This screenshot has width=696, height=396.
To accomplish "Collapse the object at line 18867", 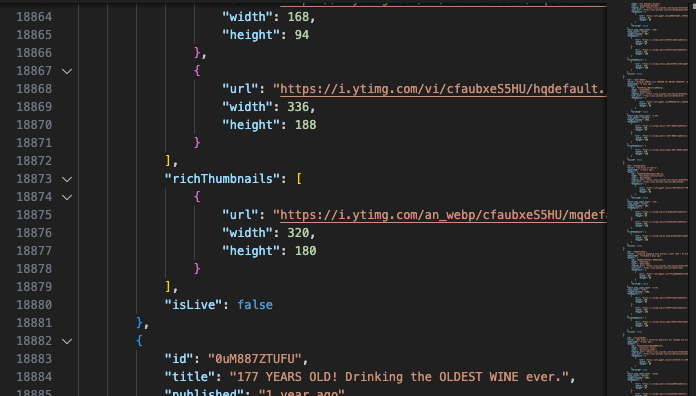I will coord(67,71).
